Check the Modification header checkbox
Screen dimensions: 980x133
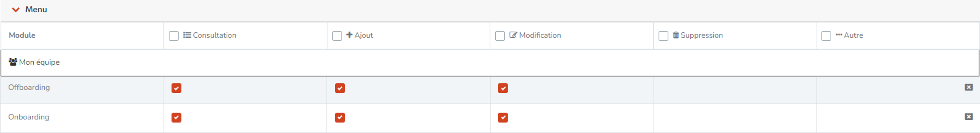click(x=500, y=36)
